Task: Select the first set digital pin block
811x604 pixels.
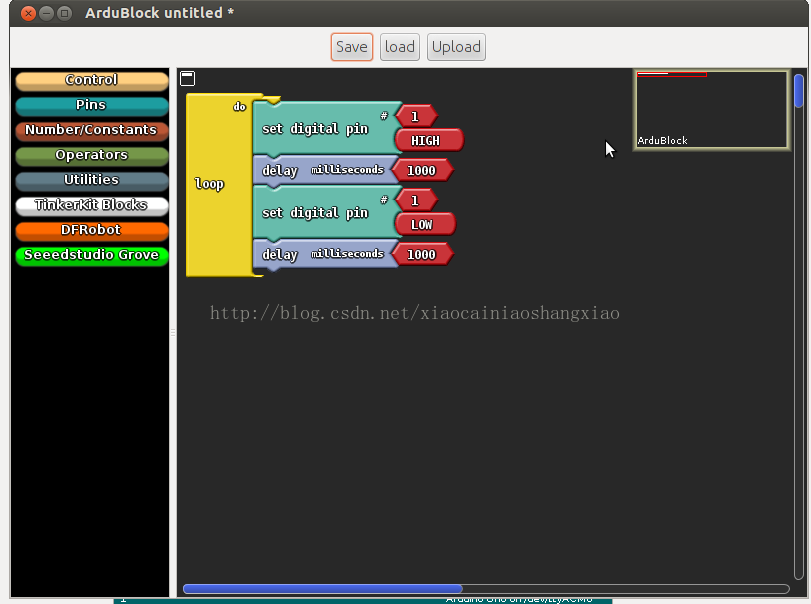Action: point(325,128)
